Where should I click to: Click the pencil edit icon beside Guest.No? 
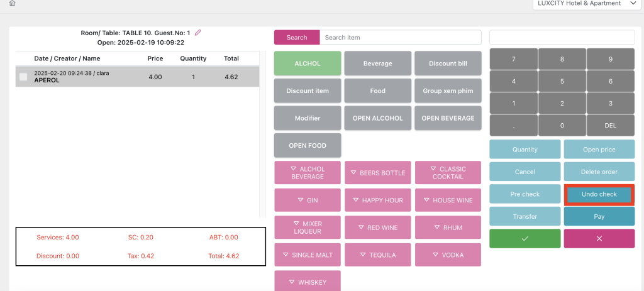coord(197,33)
